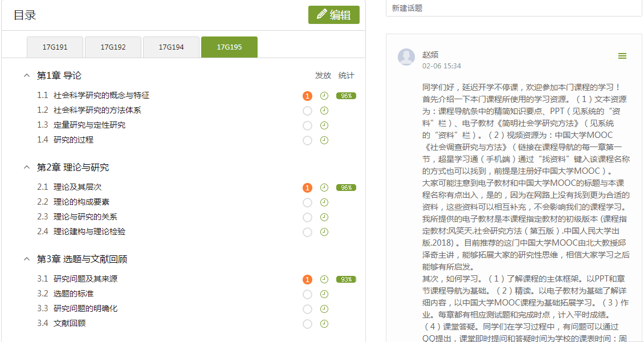The image size is (644, 342).
Task: Click the clock icon for section 2.4
Action: pos(324,232)
